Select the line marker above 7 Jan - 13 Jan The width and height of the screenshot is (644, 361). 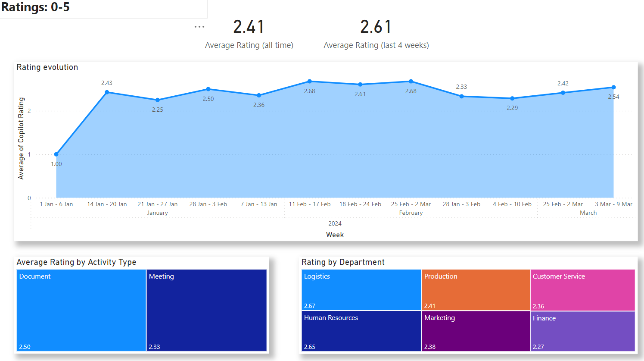[259, 95]
